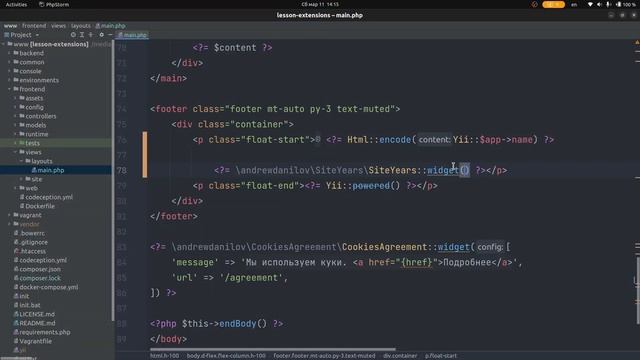Click the date and time in top bar
640x360 pixels.
click(x=320, y=4)
